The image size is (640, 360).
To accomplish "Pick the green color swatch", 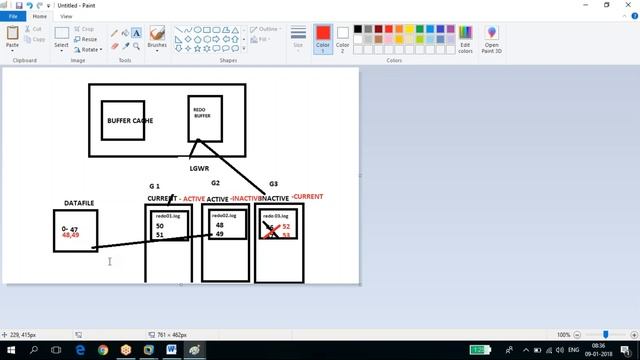I will click(x=420, y=29).
